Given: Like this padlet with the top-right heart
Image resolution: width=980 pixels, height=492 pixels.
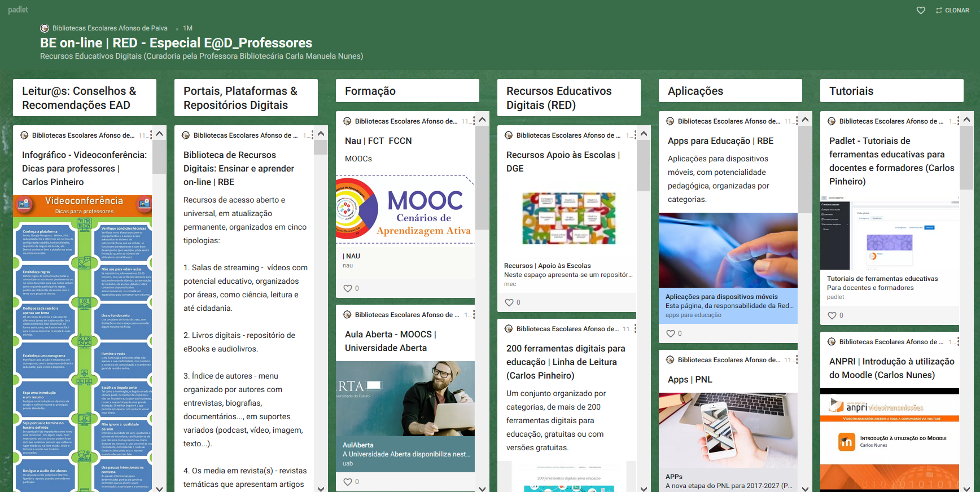Looking at the screenshot, I should [x=921, y=10].
